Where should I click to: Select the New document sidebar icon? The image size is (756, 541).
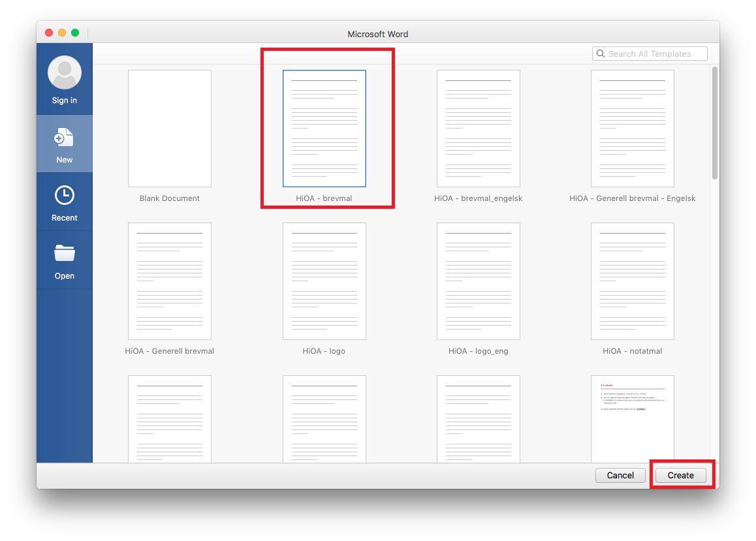(64, 138)
